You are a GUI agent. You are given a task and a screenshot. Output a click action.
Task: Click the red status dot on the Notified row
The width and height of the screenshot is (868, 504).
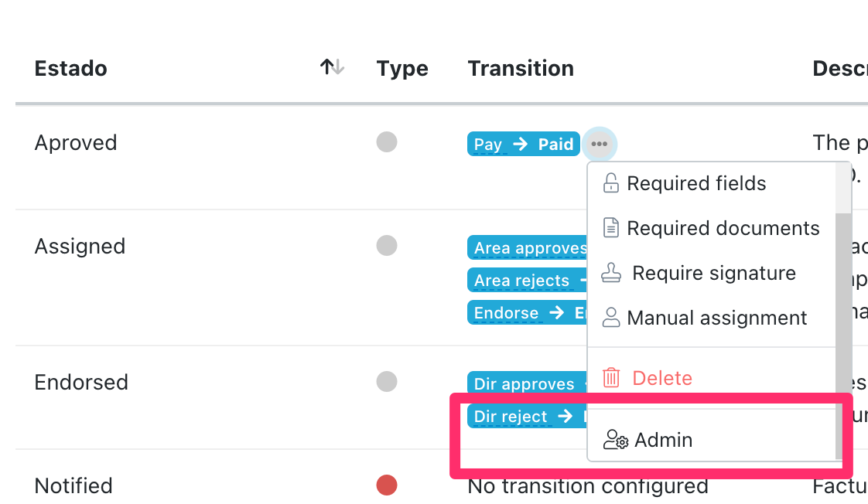387,485
